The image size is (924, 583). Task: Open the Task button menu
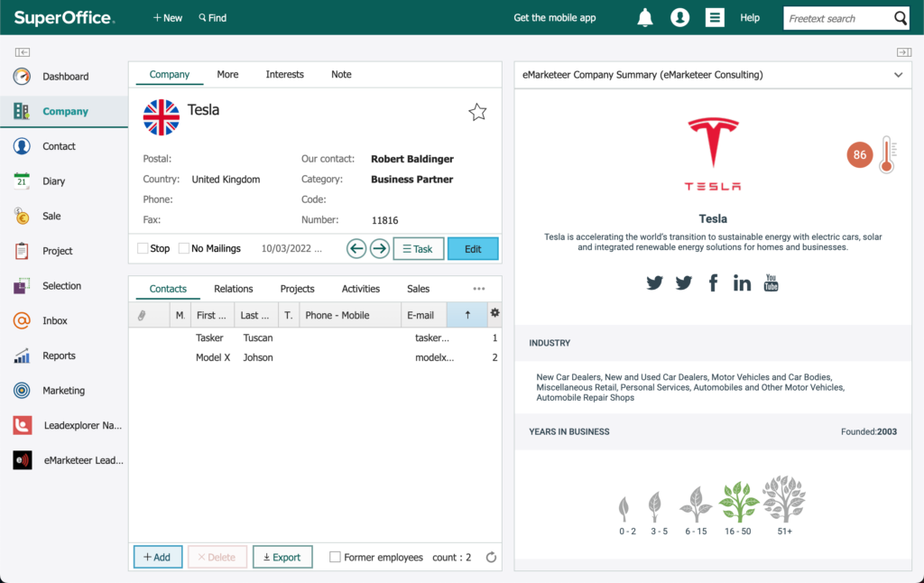click(419, 249)
